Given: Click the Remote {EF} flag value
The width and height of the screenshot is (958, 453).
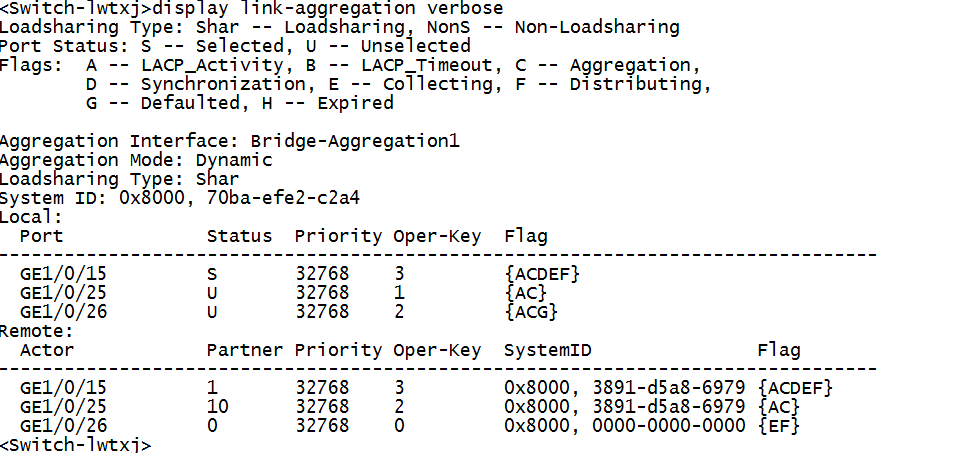Looking at the screenshot, I should pos(782,426).
